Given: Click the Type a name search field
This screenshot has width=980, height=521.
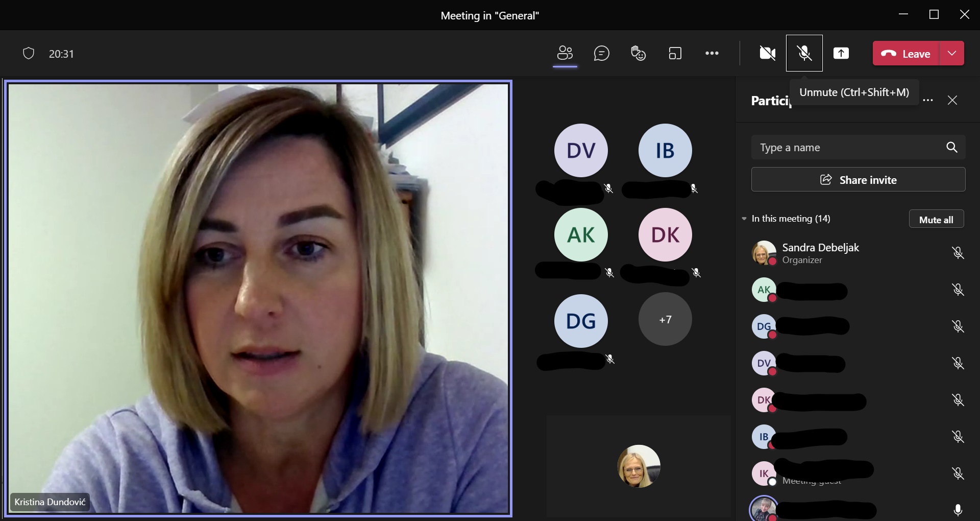Looking at the screenshot, I should click(847, 148).
